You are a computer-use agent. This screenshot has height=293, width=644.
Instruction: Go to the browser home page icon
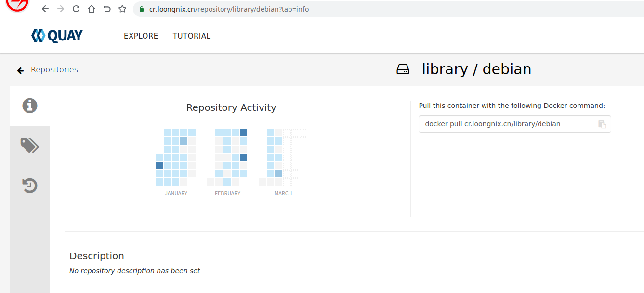point(92,9)
